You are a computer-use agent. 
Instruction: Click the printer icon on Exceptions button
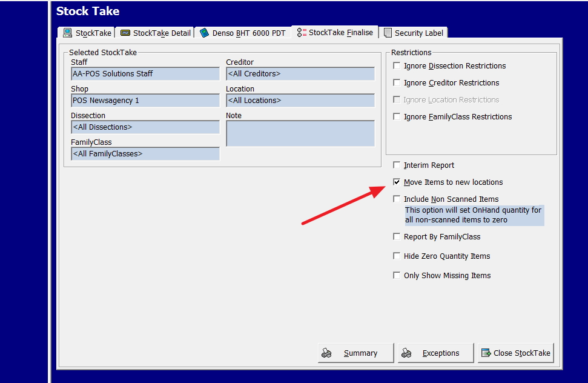click(x=406, y=353)
